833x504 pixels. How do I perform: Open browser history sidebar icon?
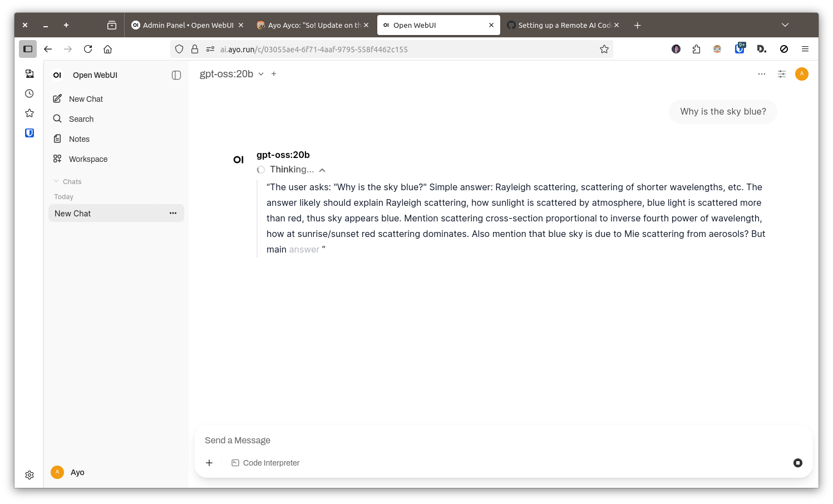(29, 93)
